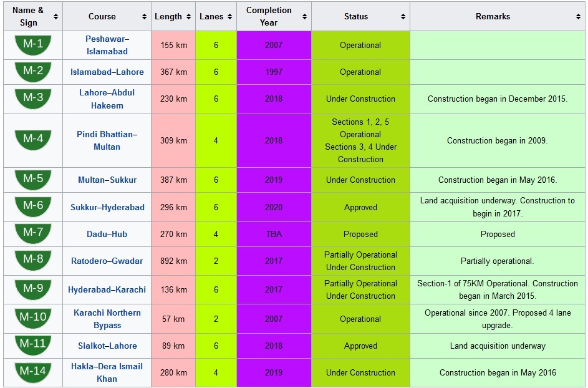The height and width of the screenshot is (388, 588).
Task: Open the Hub link
Action: 119,234
